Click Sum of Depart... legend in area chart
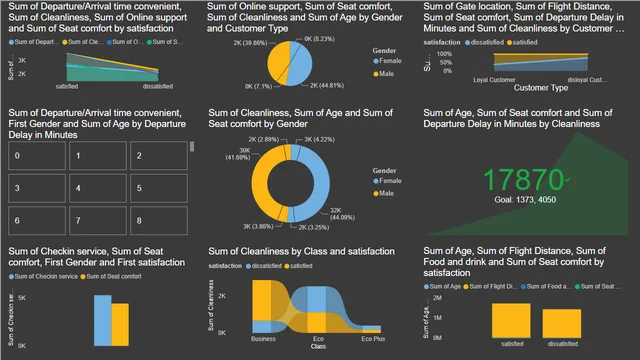The image size is (640, 360). coord(34,42)
